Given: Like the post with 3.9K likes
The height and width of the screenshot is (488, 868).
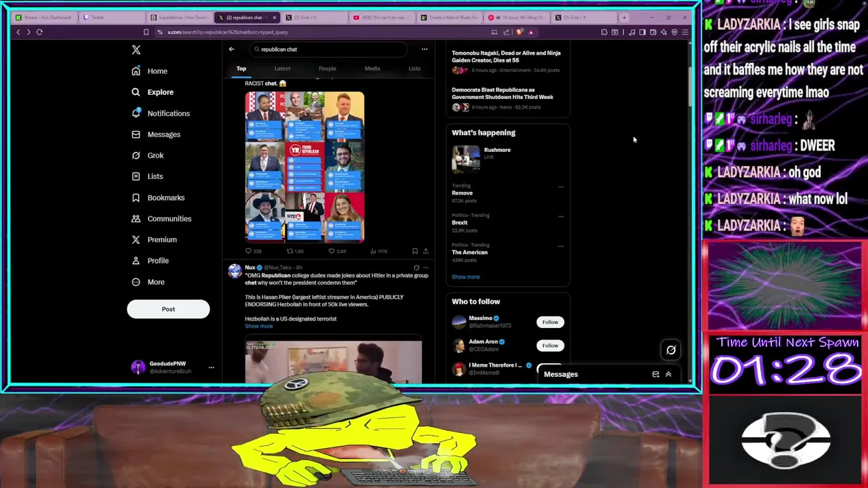Looking at the screenshot, I should pyautogui.click(x=337, y=251).
